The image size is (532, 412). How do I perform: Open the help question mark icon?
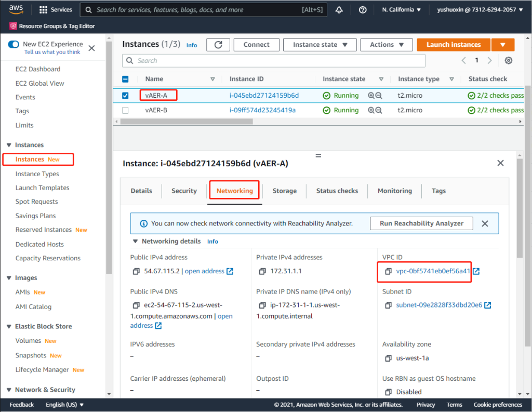[363, 10]
